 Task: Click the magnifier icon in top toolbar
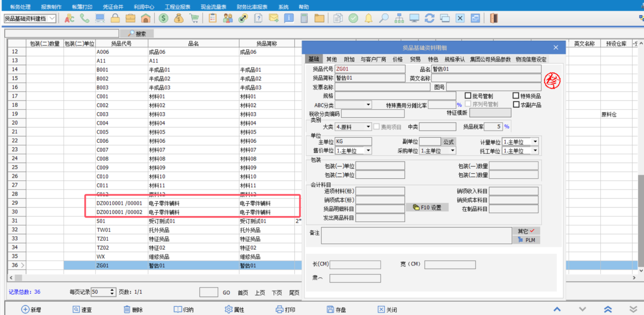click(x=384, y=18)
